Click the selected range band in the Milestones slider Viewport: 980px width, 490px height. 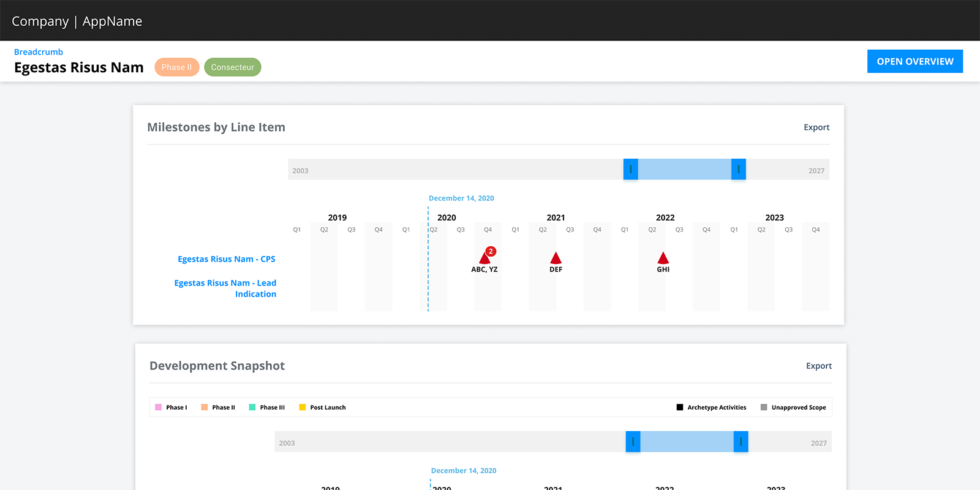click(x=685, y=169)
